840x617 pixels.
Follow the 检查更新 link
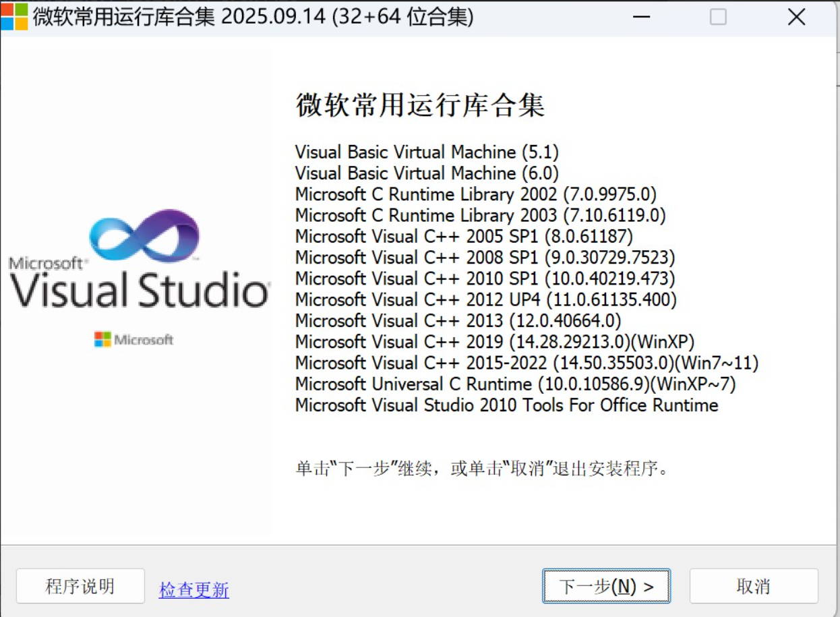click(x=194, y=590)
